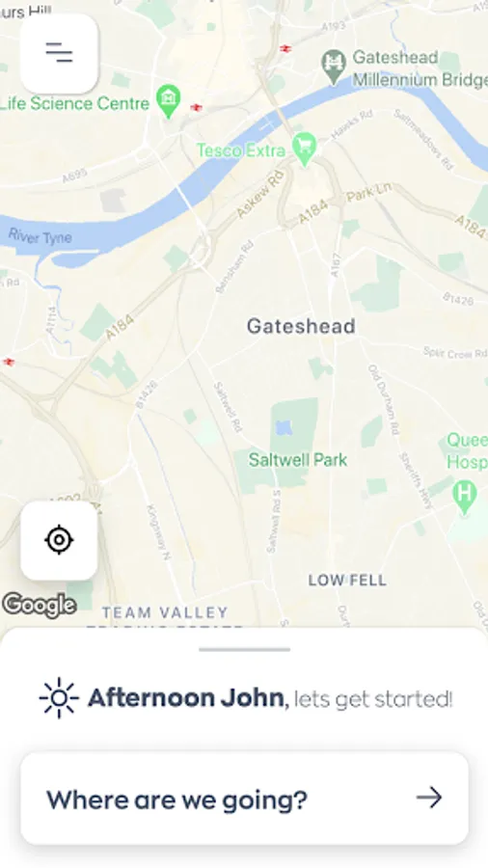
Task: Click the River Tyne label
Action: pos(41,236)
